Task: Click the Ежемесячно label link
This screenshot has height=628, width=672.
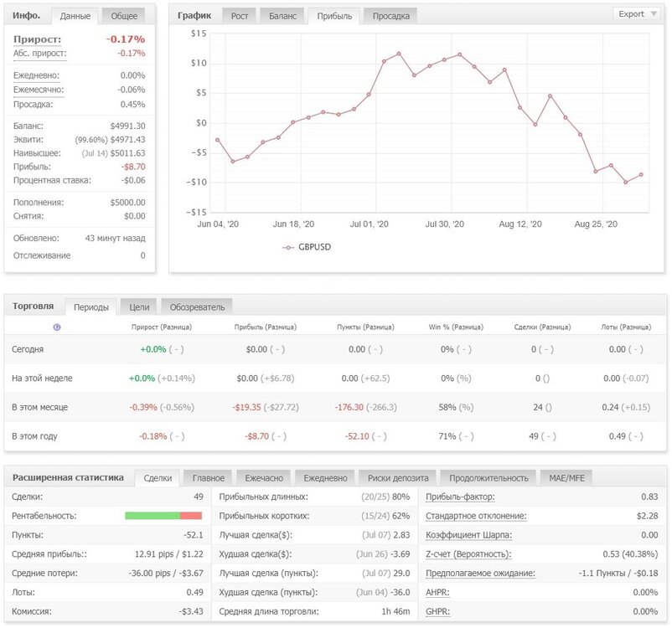Action: tap(39, 90)
